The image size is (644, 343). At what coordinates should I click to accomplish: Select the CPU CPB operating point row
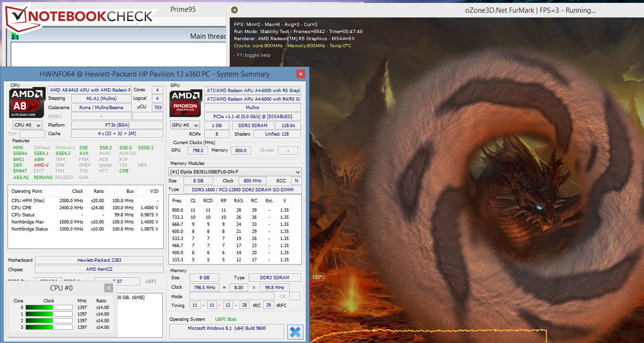click(85, 207)
